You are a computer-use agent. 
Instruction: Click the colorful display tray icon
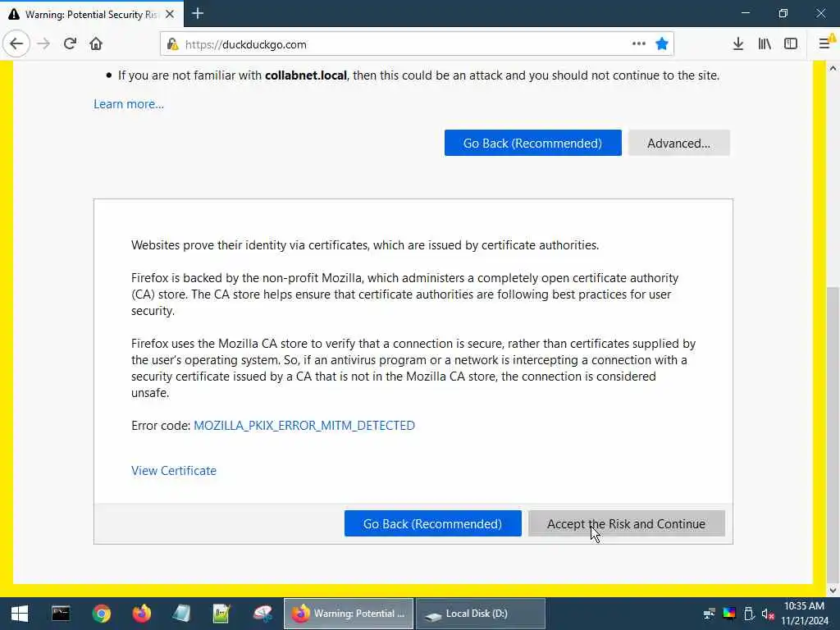(x=729, y=614)
